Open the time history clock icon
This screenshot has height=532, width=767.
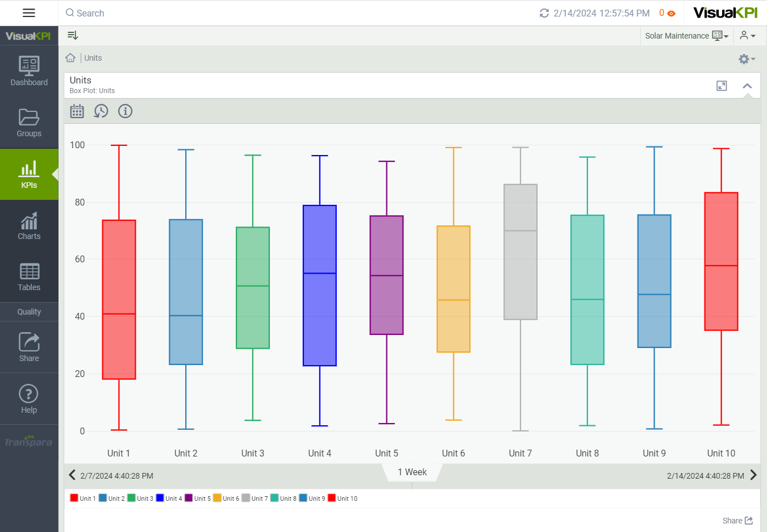point(101,111)
